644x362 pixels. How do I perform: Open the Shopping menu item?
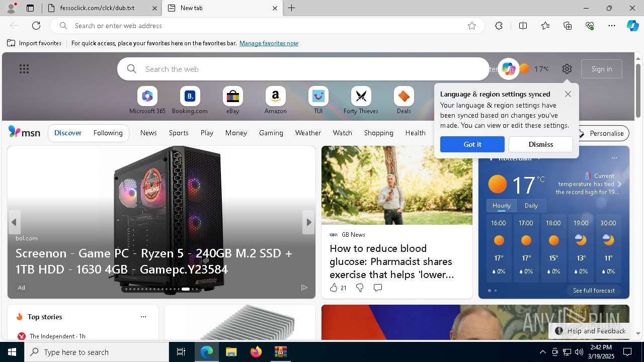click(x=378, y=133)
